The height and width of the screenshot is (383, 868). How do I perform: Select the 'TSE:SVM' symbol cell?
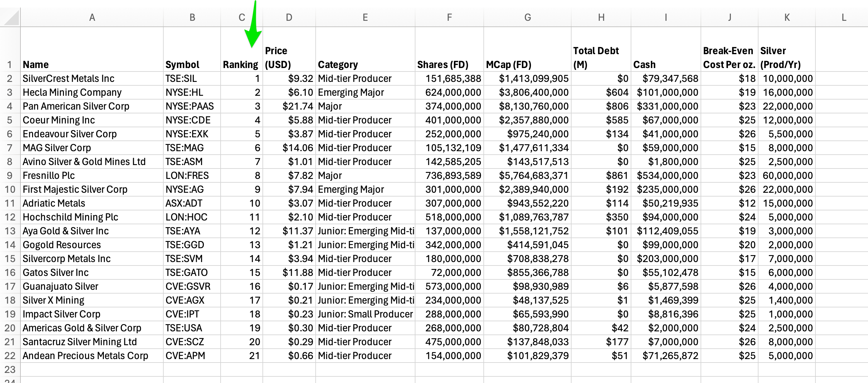(192, 259)
